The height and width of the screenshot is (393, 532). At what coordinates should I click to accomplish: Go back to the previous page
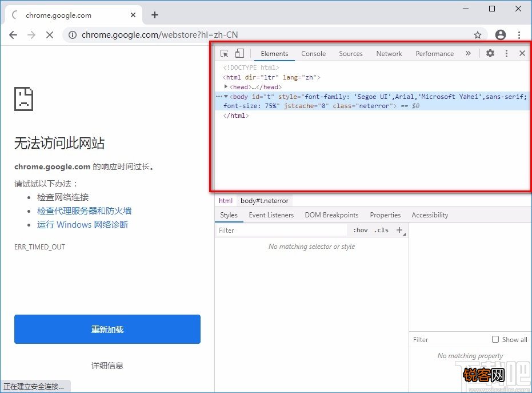pos(13,35)
